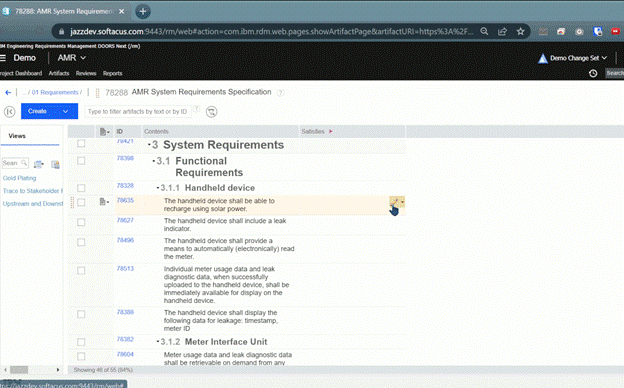Screen dimensions: 624x388
Task: Open the view configuration icon in the Views panel
Action: 39,164
